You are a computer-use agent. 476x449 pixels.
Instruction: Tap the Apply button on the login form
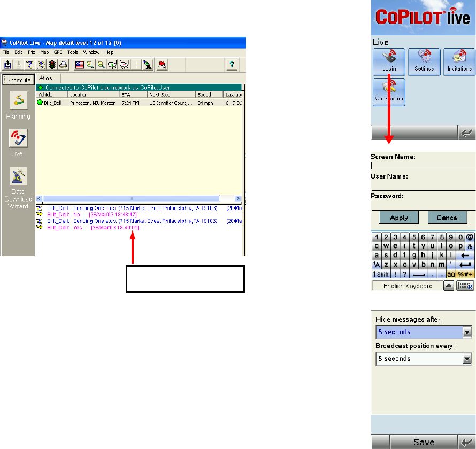pyautogui.click(x=399, y=218)
